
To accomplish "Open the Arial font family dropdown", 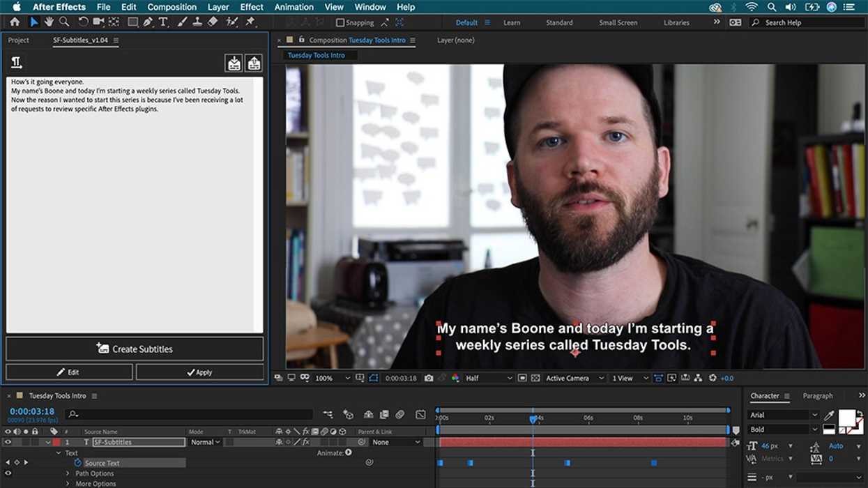I will point(783,415).
